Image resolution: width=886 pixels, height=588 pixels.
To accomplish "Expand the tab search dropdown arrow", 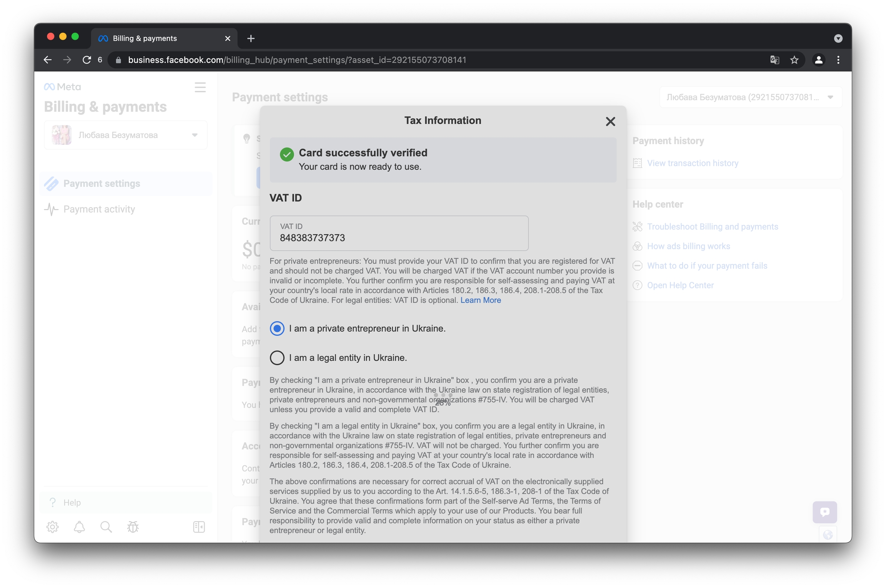I will click(x=838, y=38).
